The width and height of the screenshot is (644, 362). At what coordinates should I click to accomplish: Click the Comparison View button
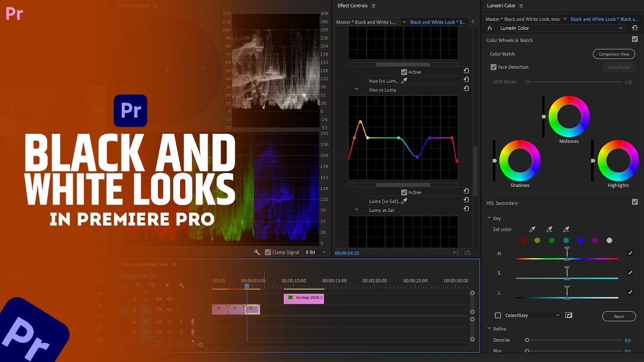click(614, 54)
